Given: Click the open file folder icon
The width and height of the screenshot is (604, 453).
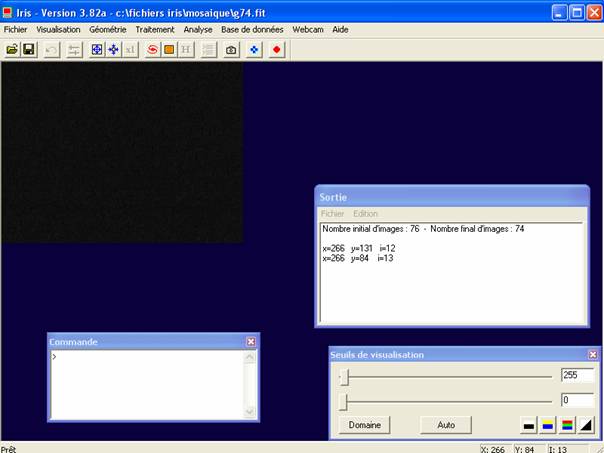Looking at the screenshot, I should coord(11,49).
